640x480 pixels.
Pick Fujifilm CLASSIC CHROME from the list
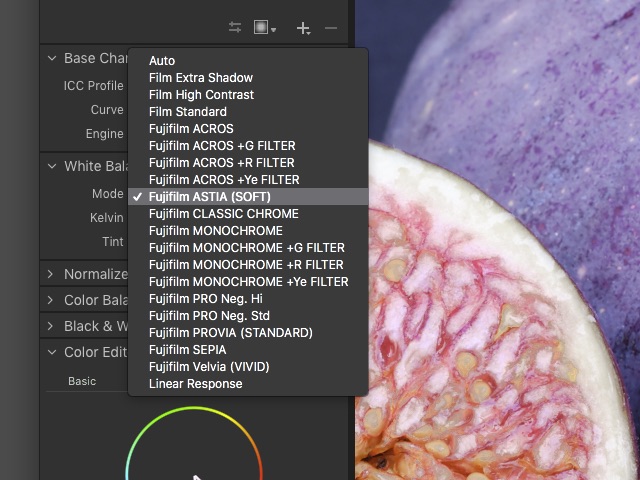click(x=223, y=214)
